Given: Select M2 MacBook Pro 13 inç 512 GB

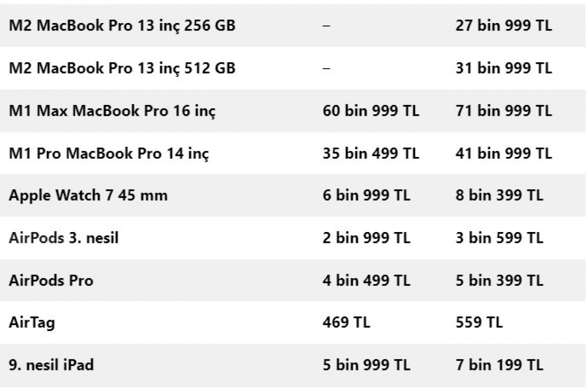Looking at the screenshot, I should (x=122, y=68).
